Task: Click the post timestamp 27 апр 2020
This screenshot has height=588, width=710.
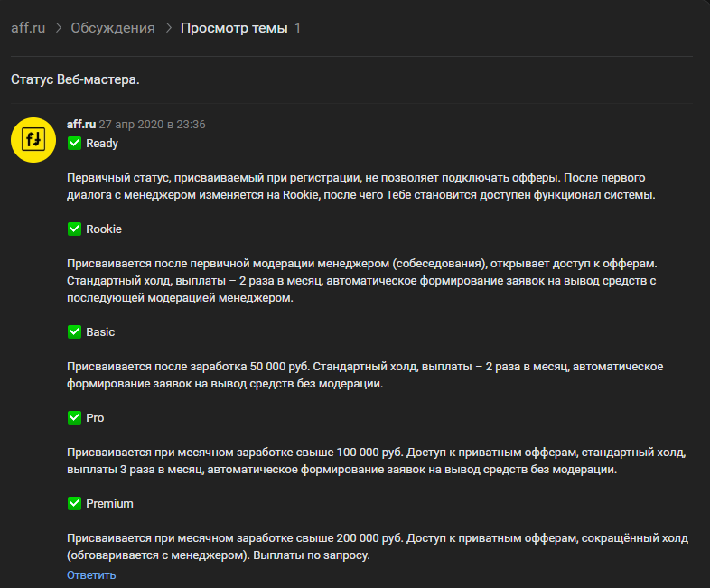Action: pyautogui.click(x=152, y=125)
